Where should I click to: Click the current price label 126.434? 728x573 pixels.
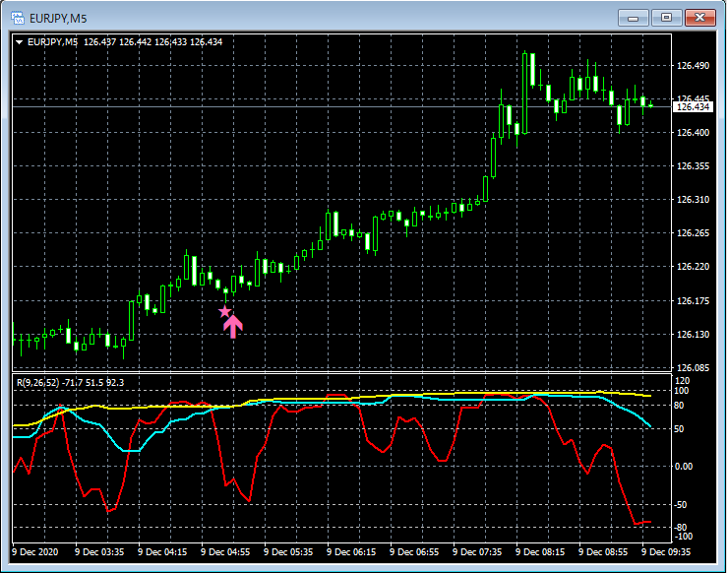(693, 107)
